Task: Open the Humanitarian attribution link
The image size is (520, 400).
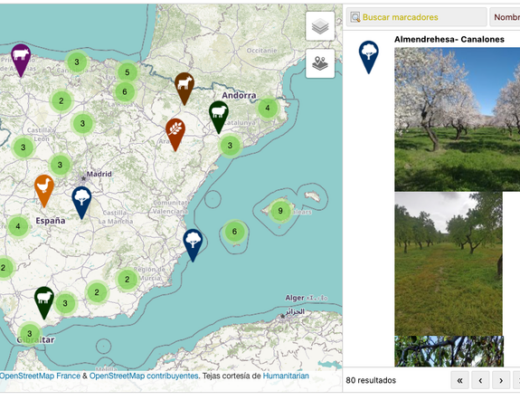Action: click(x=286, y=376)
